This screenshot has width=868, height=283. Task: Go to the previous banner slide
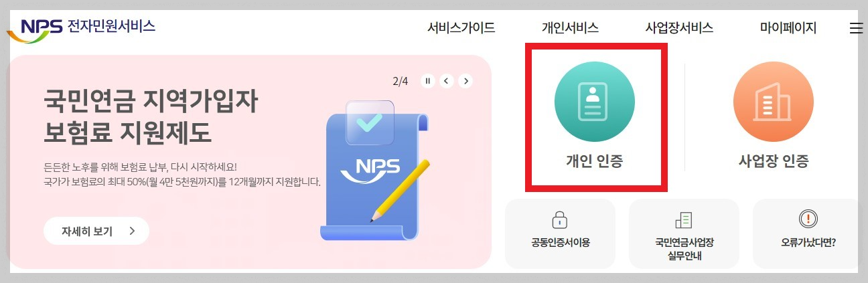point(447,81)
